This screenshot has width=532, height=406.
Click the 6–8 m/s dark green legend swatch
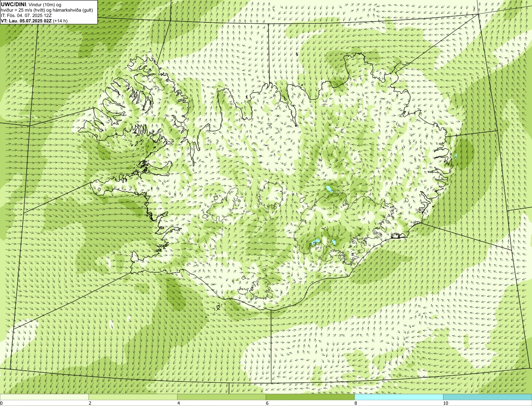coord(310,397)
